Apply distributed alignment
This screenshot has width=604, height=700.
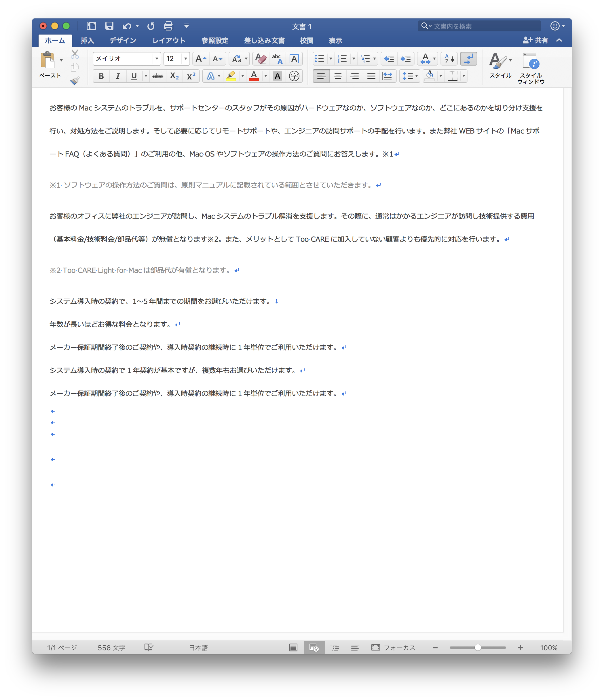click(x=388, y=76)
